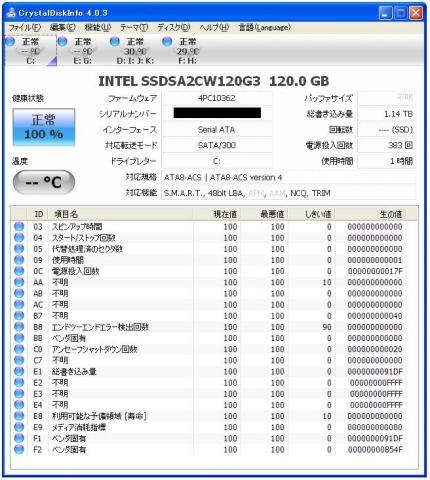Click status icon for attribute E8
430x480 pixels.
19,416
